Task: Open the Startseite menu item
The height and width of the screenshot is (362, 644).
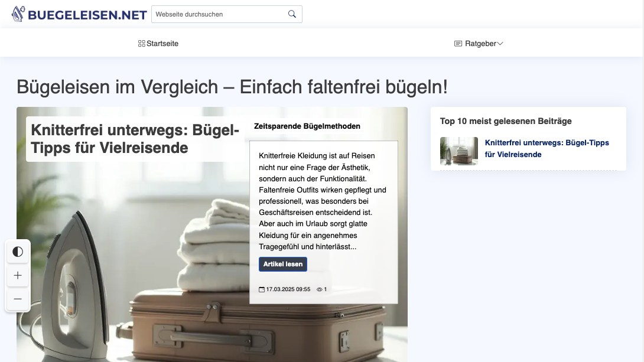Action: pos(162,43)
